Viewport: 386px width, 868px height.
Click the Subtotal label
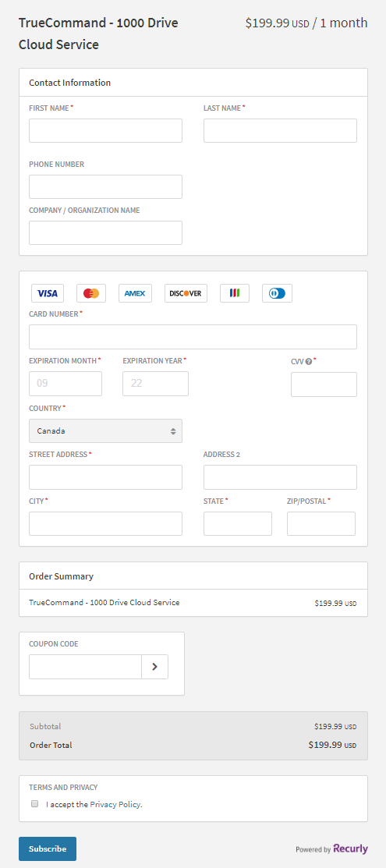point(45,726)
